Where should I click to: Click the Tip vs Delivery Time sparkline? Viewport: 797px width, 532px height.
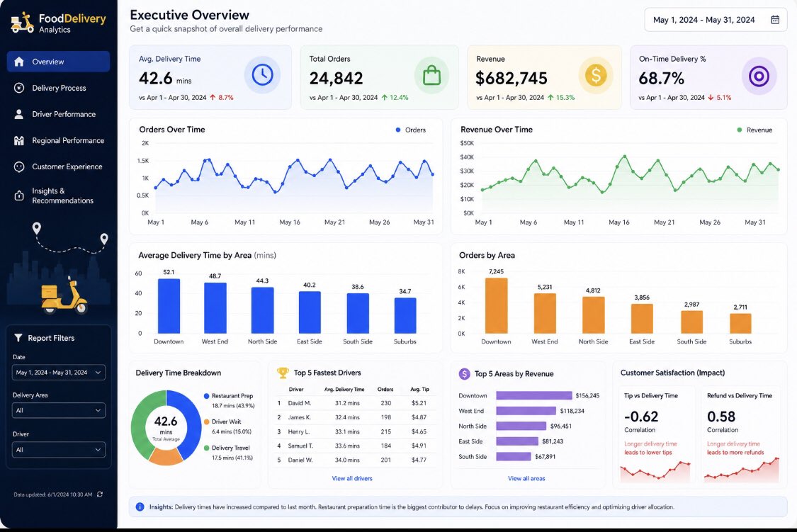[x=655, y=470]
